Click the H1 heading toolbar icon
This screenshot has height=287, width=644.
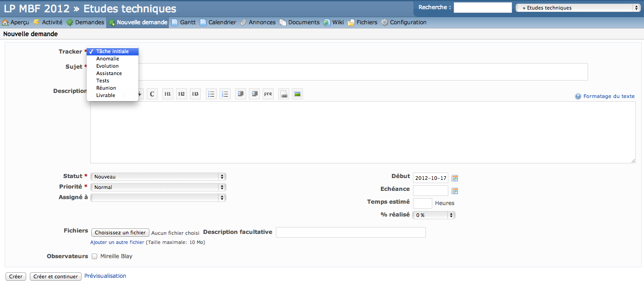(168, 94)
